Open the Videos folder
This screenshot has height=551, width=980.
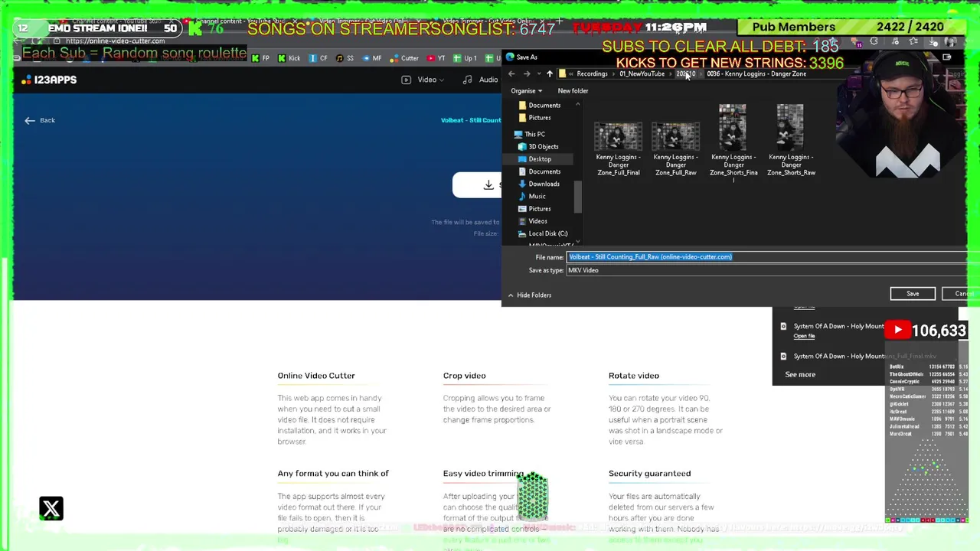coord(533,221)
